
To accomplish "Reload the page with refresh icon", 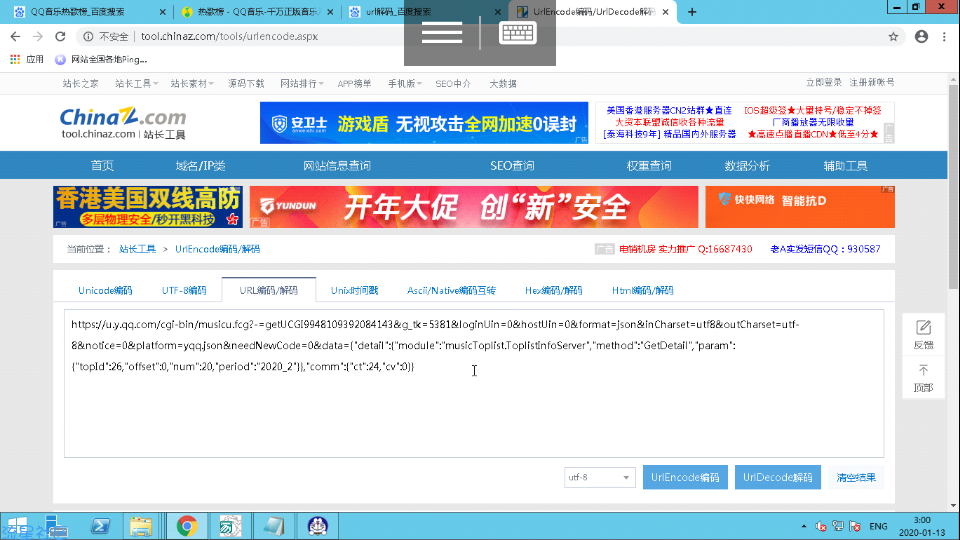I will [x=60, y=37].
